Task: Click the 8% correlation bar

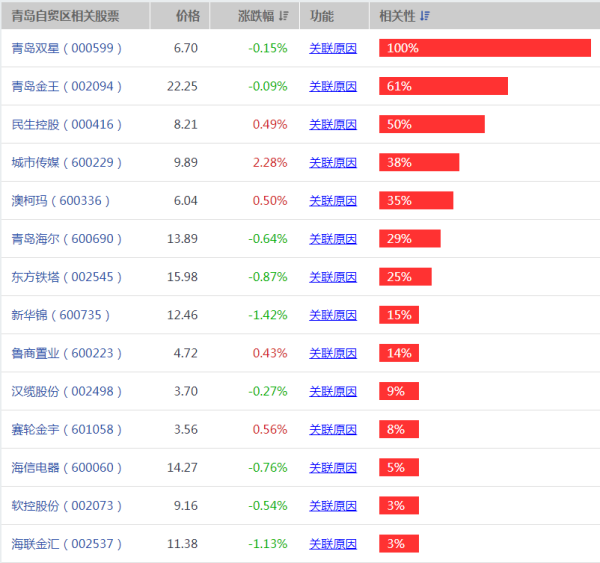Action: (x=399, y=429)
